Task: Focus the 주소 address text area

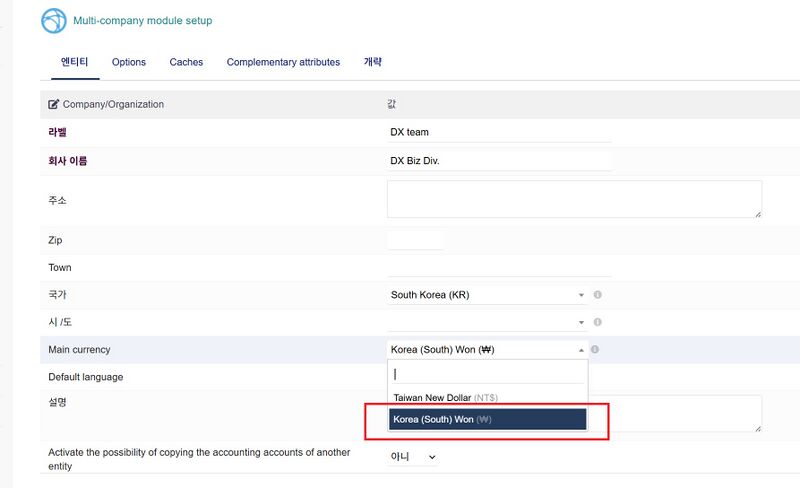Action: (x=574, y=199)
